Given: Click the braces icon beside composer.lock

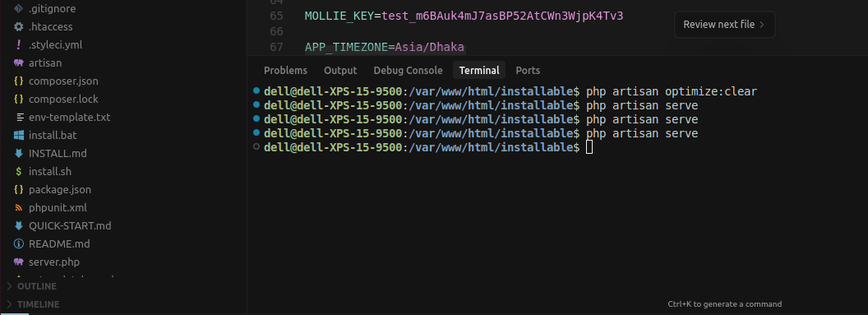Looking at the screenshot, I should 18,99.
